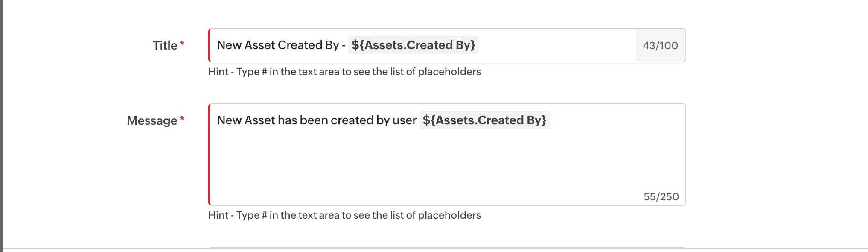The height and width of the screenshot is (252, 868).
Task: Click the hint text below Title field
Action: pos(344,72)
